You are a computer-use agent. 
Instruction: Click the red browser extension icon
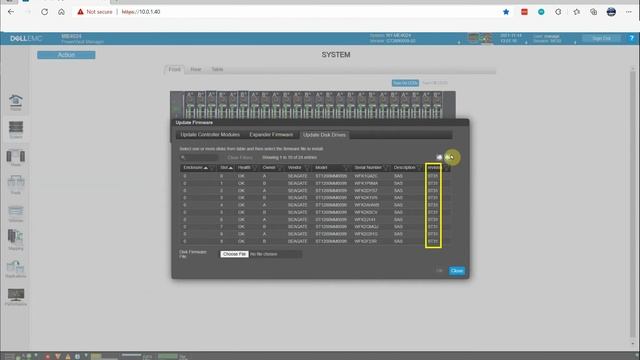[x=524, y=12]
